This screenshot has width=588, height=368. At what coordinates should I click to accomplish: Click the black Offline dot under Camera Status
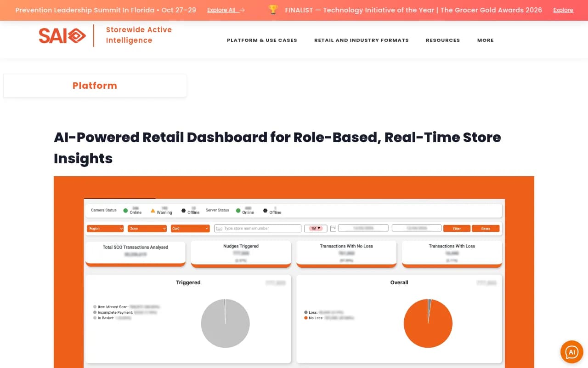183,211
